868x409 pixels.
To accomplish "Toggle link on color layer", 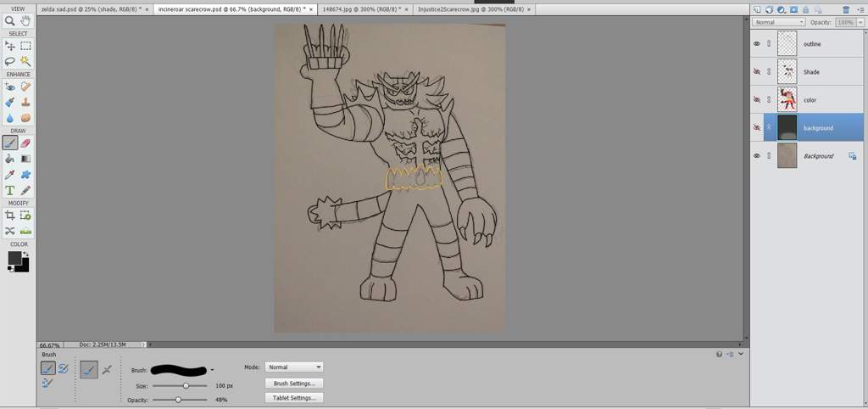I will click(769, 100).
